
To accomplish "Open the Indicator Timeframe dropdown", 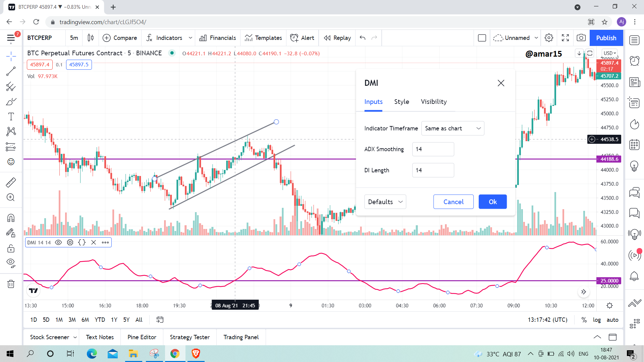I will point(453,128).
